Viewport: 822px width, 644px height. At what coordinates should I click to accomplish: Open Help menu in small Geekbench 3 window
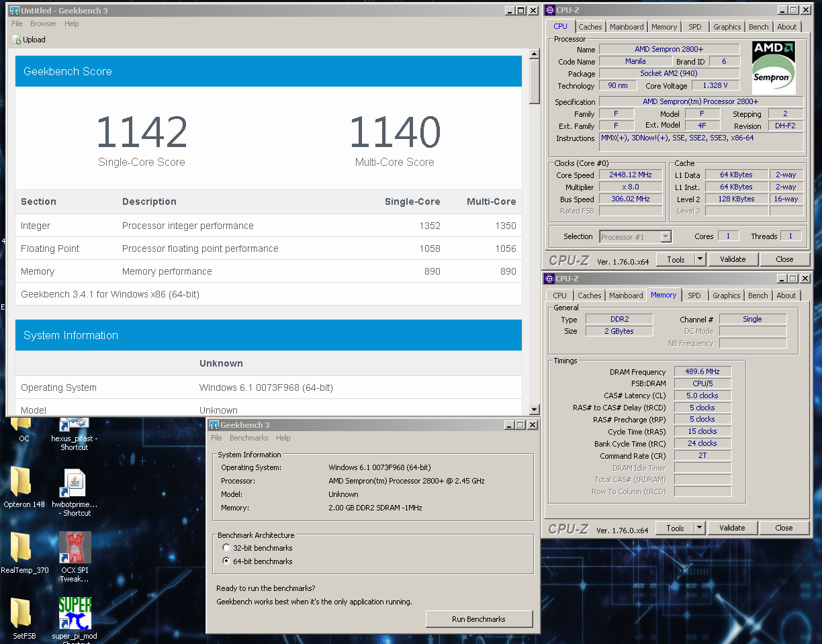tap(283, 438)
